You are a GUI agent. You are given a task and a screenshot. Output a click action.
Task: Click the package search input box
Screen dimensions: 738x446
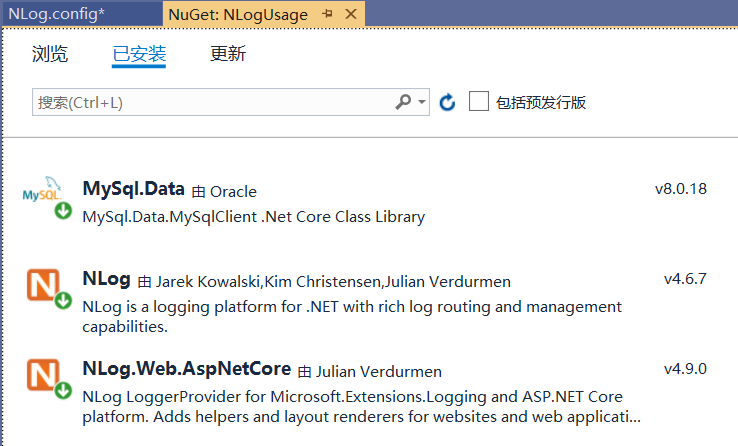coord(210,102)
